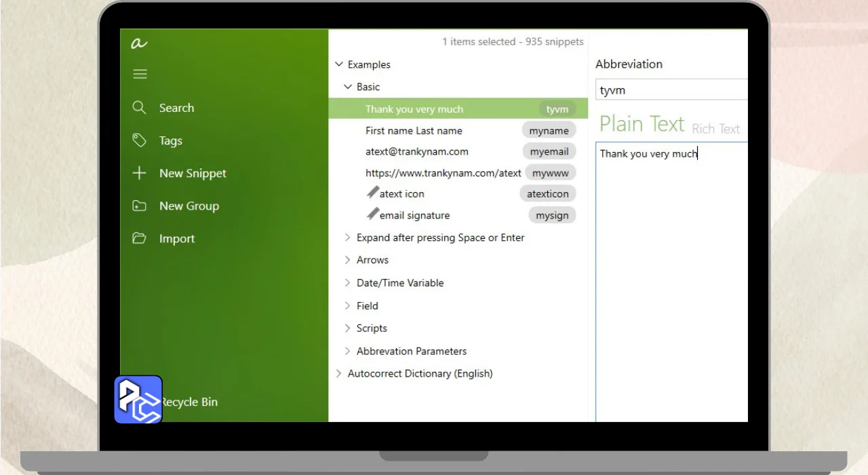Screen dimensions: 868x475
Task: Open the Import option
Action: pyautogui.click(x=177, y=239)
